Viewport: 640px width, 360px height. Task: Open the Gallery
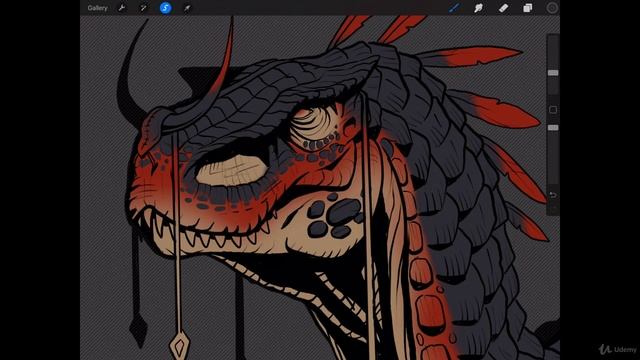(x=97, y=8)
